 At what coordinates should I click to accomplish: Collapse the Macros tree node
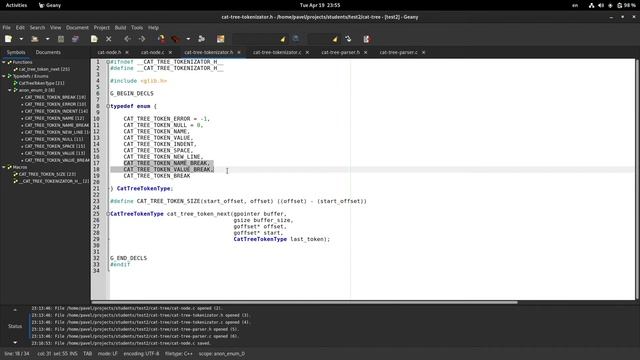(4, 167)
